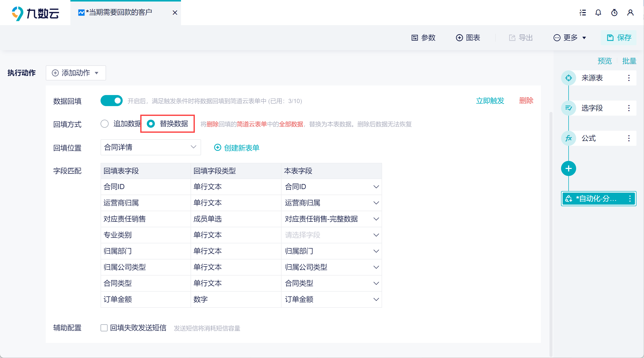644x358 pixels.
Task: Open three-dot menu of 公式 step
Action: (x=629, y=138)
